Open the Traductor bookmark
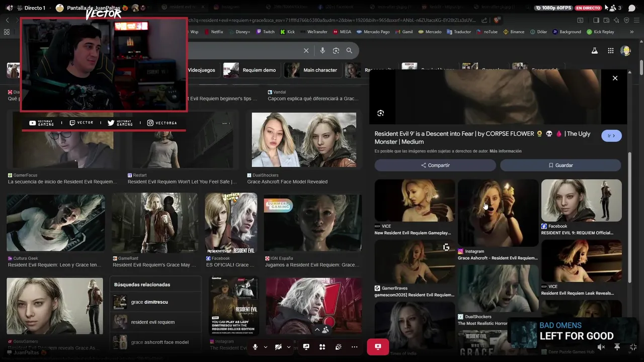 click(459, 32)
